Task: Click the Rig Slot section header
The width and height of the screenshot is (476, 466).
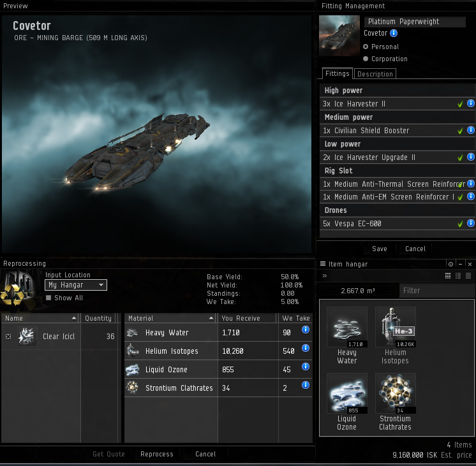Action: (397, 171)
